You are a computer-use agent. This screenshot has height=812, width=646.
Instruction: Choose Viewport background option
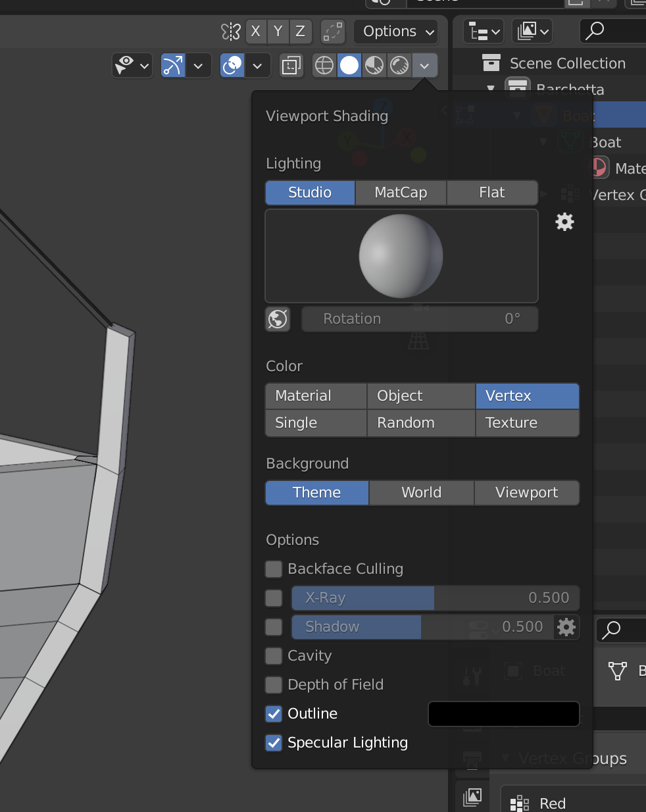coord(526,492)
